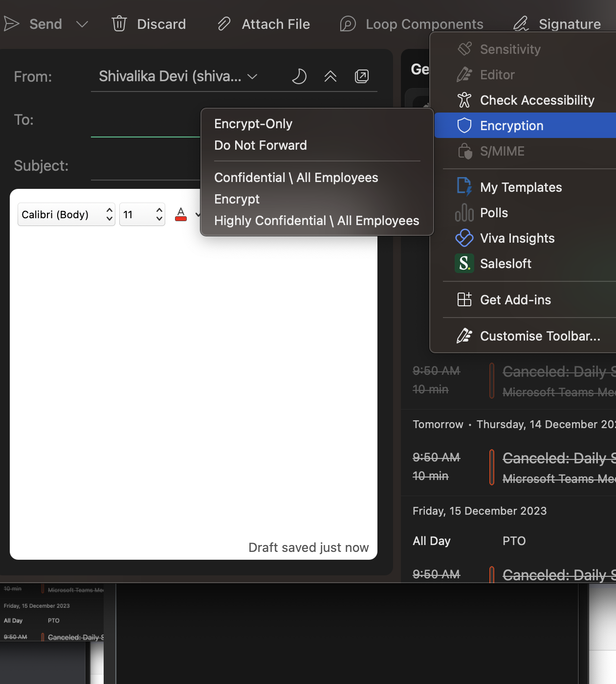Click the Editor icon in menu
616x684 pixels.
click(464, 74)
